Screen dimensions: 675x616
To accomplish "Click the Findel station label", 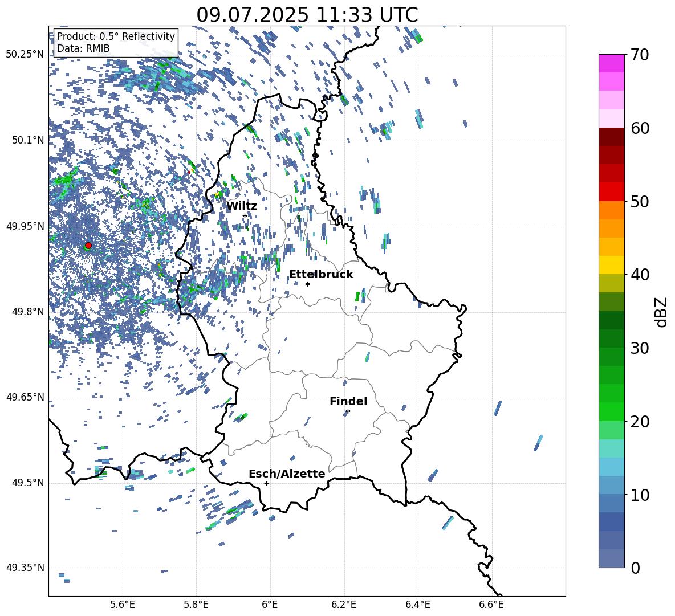I will 348,401.
